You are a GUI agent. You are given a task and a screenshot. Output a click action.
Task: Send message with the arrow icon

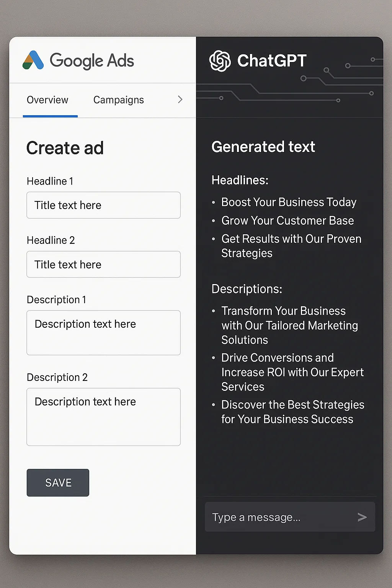[362, 517]
